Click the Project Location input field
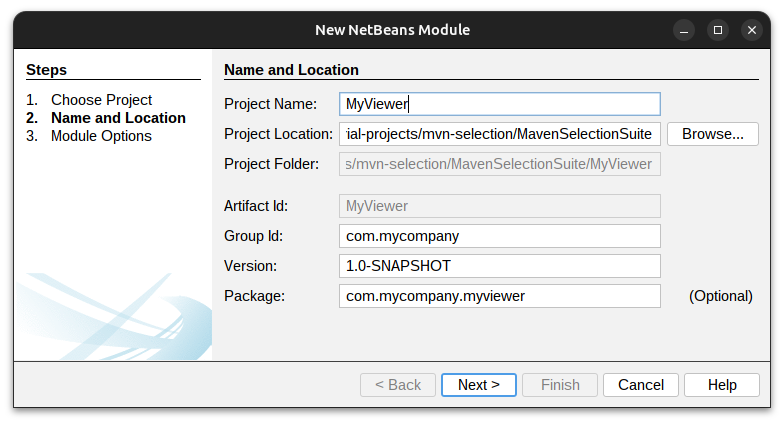The width and height of the screenshot is (784, 424). (x=500, y=134)
